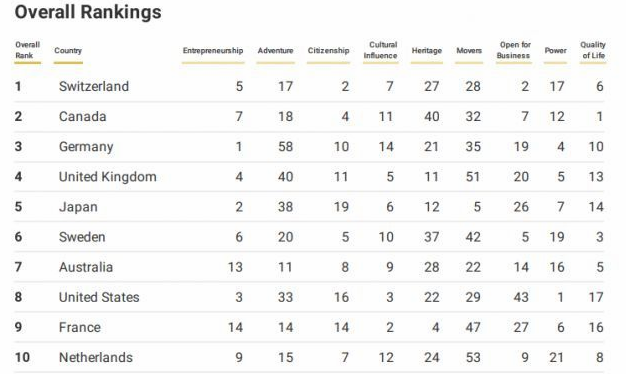Select Germany in the rankings list
This screenshot has height=374, width=626.
(86, 147)
